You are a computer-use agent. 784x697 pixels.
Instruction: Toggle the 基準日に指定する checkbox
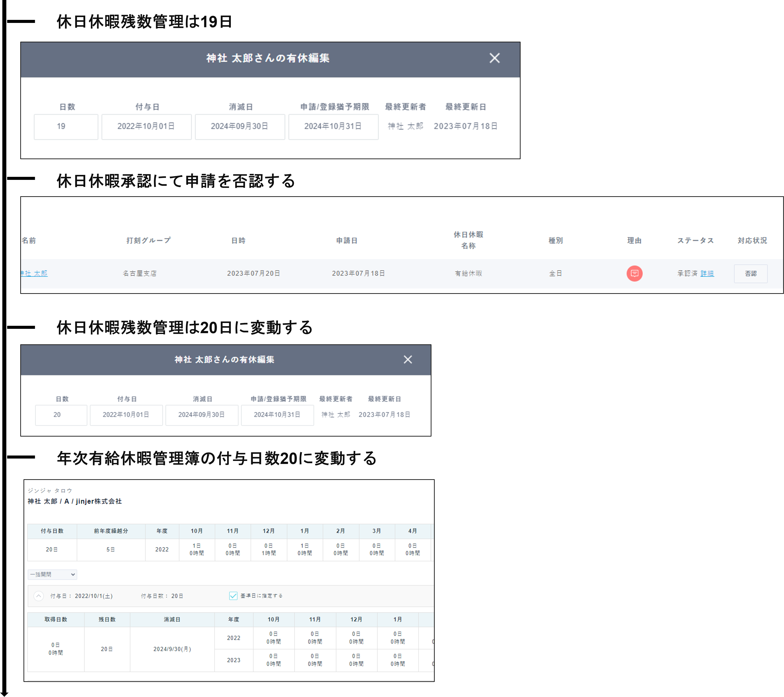[x=233, y=595]
